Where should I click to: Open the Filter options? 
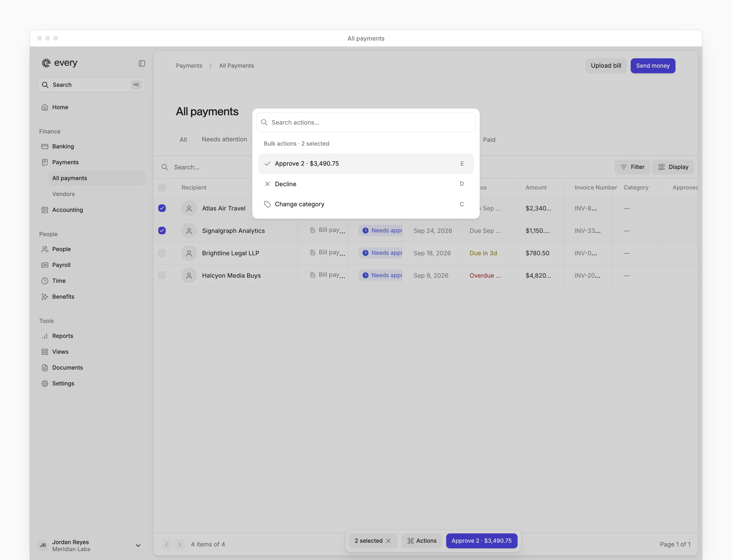pos(632,167)
